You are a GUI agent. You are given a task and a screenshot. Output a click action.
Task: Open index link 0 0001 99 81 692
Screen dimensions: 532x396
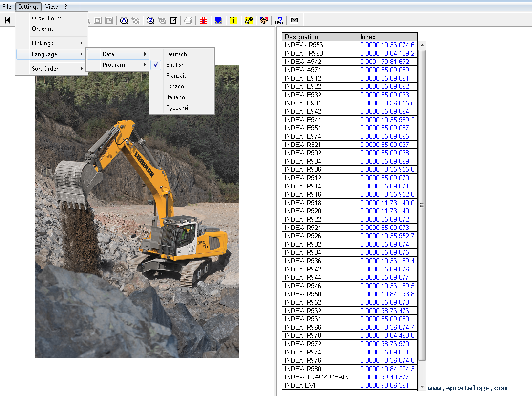[x=384, y=62]
